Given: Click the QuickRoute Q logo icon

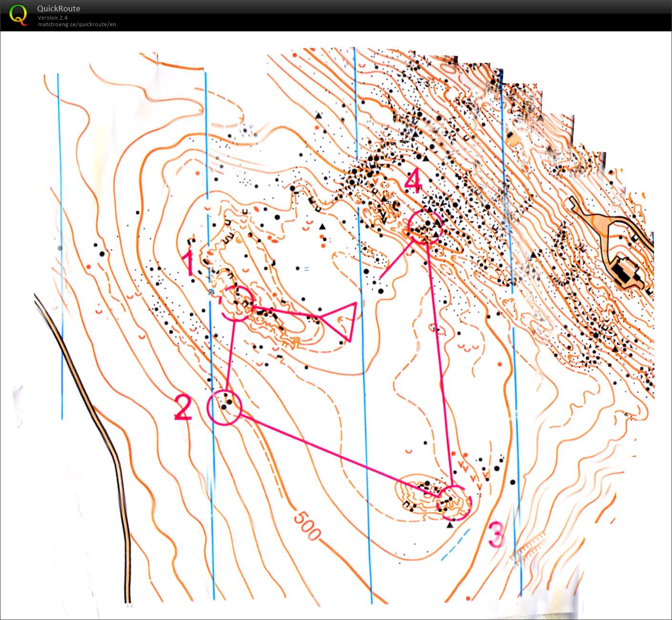Looking at the screenshot, I should pos(18,15).
